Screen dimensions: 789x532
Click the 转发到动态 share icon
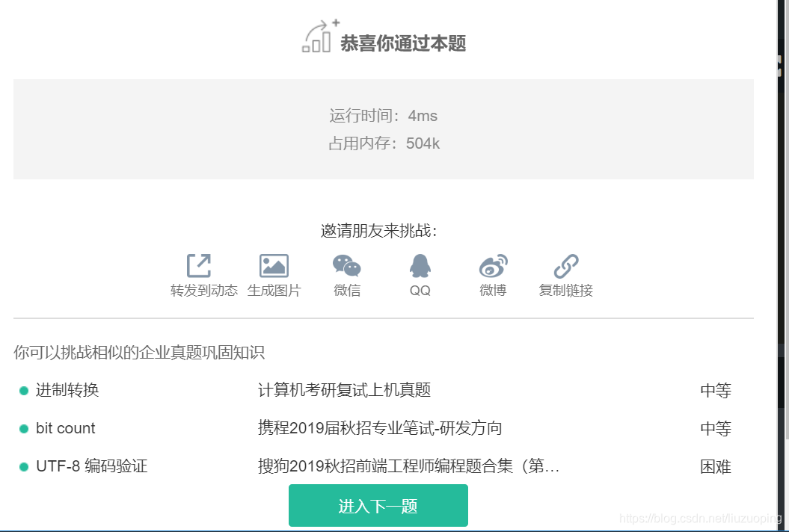tap(197, 265)
